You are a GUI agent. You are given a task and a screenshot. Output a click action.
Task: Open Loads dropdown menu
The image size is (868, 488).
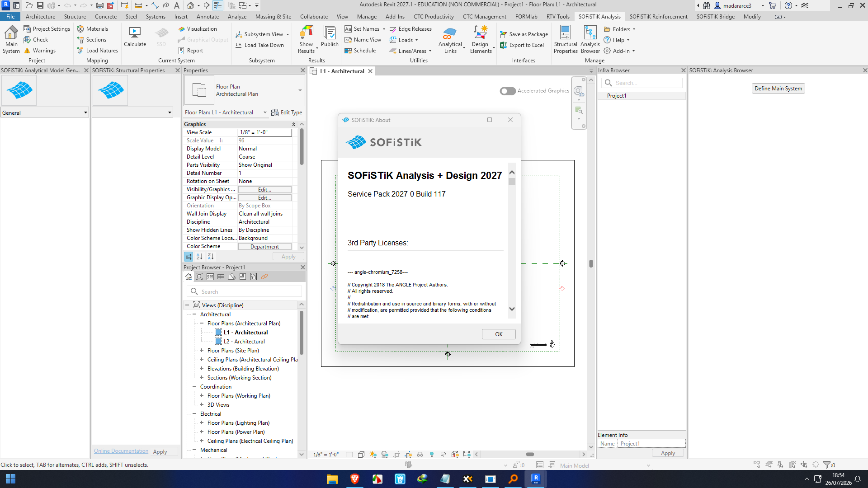404,40
